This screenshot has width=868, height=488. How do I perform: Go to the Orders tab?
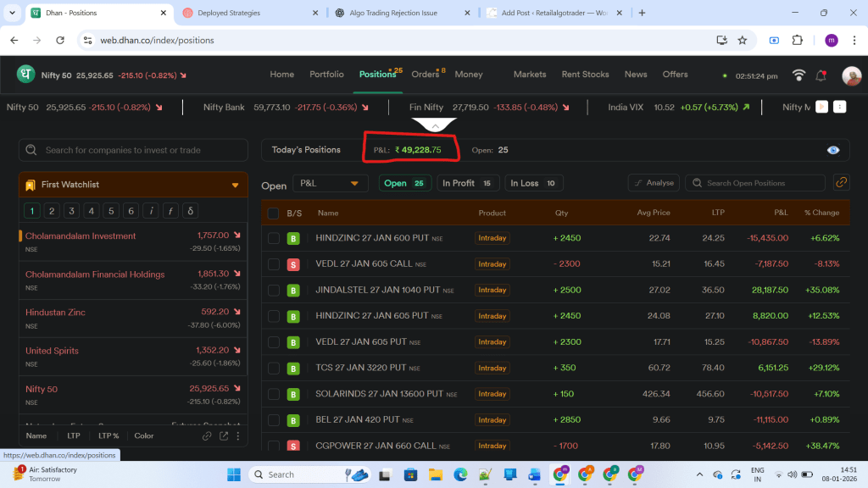[426, 75]
